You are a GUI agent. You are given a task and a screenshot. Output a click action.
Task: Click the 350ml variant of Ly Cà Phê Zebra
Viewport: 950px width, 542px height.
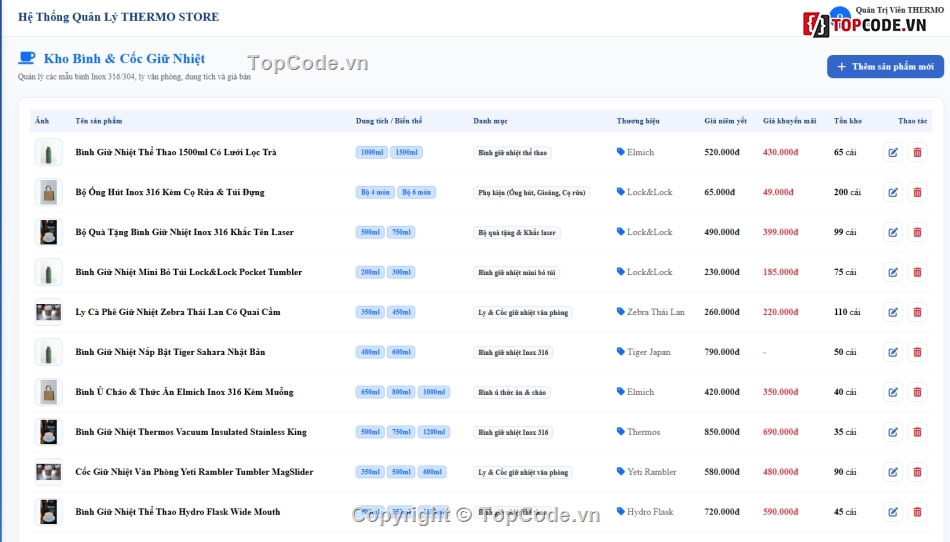(370, 312)
